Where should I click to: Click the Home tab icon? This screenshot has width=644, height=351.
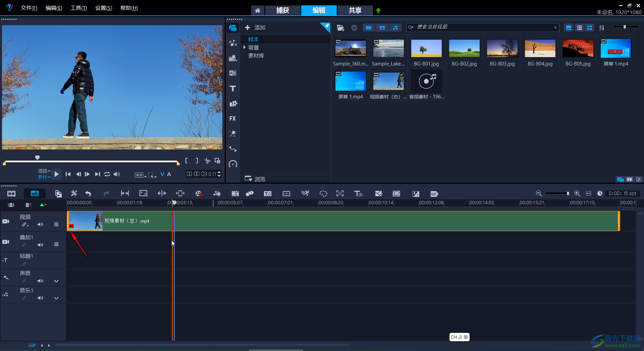point(258,10)
